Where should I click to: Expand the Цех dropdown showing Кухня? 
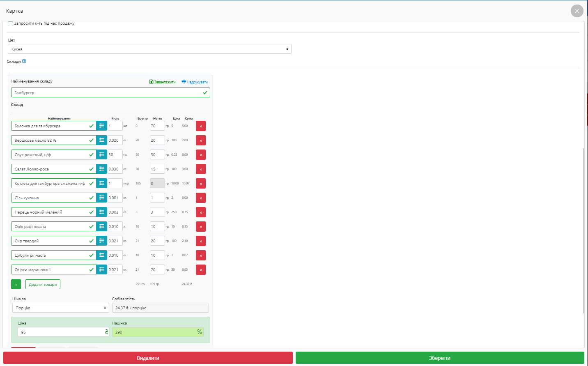pos(149,49)
